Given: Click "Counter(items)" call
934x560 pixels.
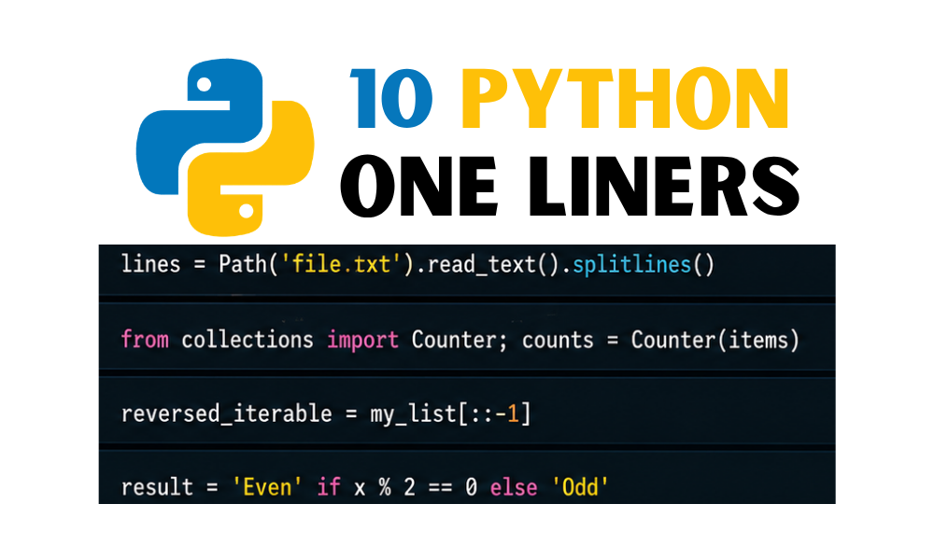Looking at the screenshot, I should coord(715,340).
